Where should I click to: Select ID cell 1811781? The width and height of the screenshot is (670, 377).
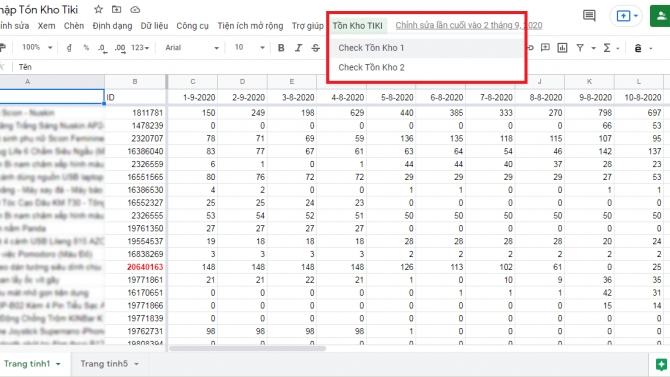(135, 113)
